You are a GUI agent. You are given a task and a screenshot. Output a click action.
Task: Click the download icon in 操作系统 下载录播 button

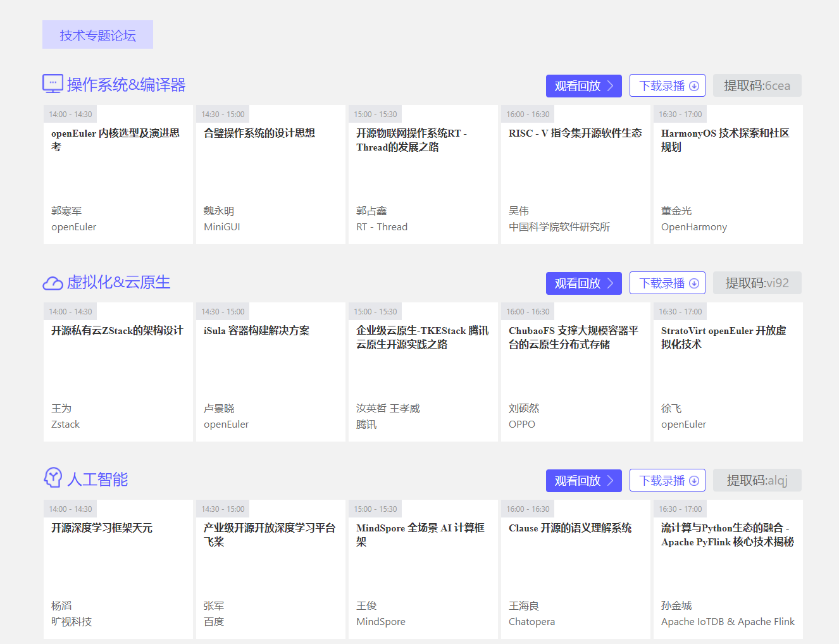694,85
